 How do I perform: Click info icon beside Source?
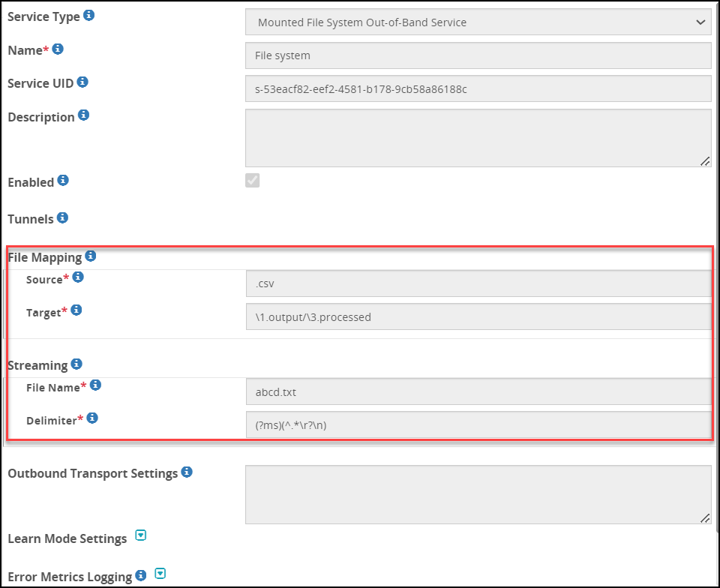coord(78,277)
